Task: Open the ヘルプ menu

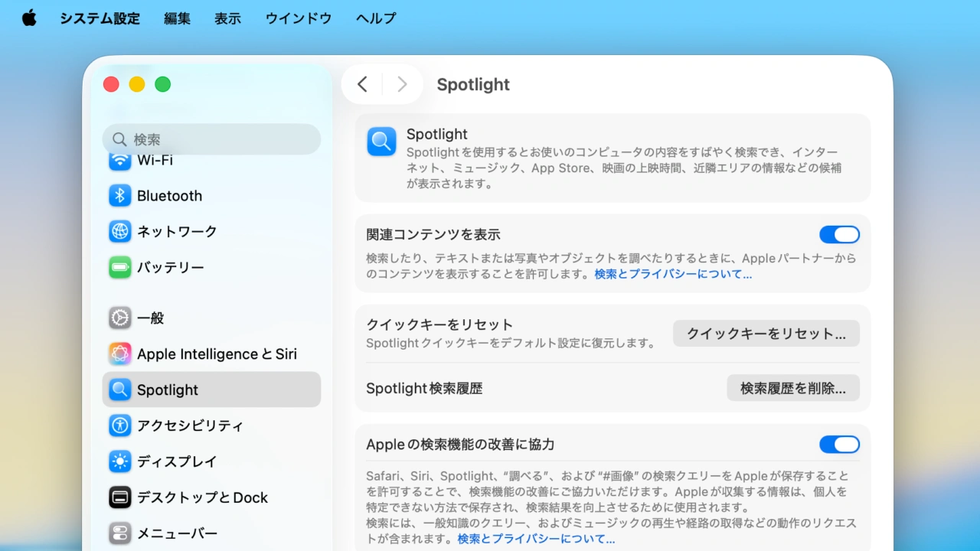Action: tap(374, 18)
